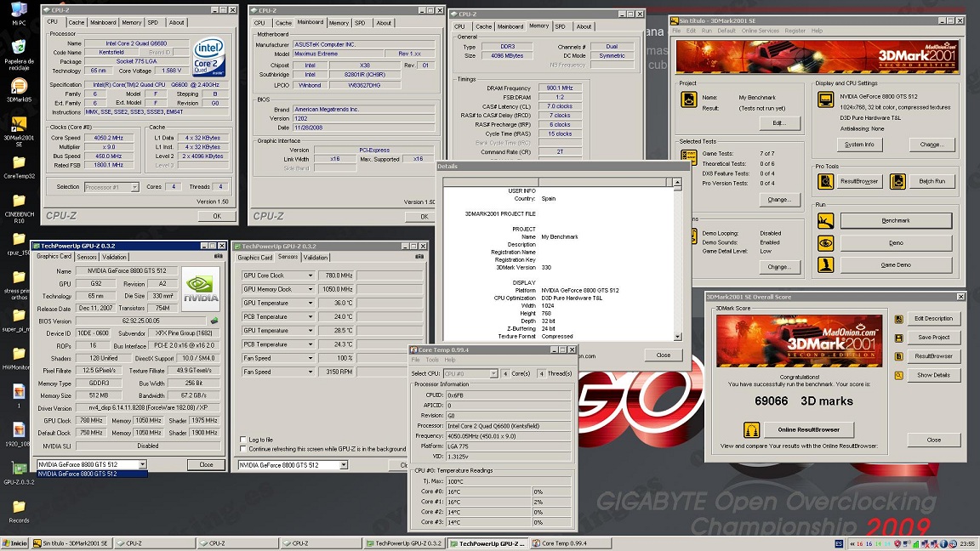980x551 pixels.
Task: Open the Tools menu in Core Temp
Action: pyautogui.click(x=432, y=360)
